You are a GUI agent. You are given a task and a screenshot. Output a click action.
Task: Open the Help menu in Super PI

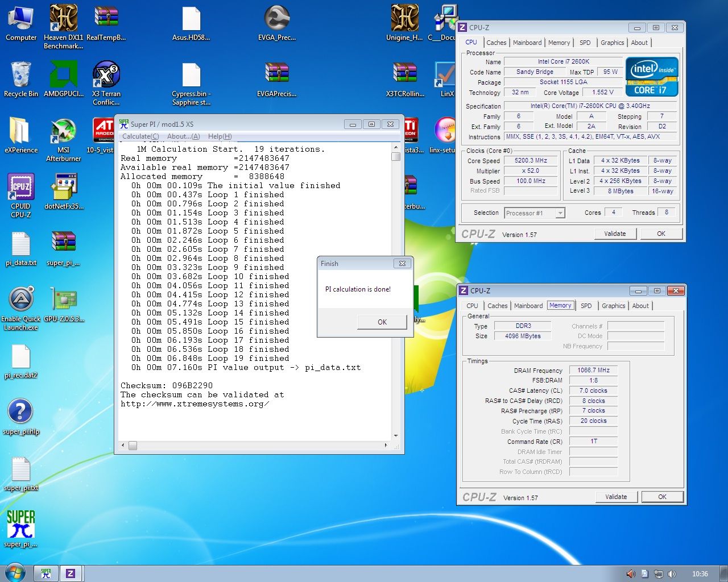220,136
